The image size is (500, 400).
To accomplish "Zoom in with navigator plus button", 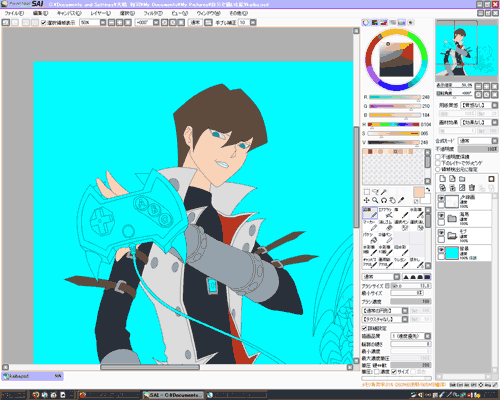I will point(486,86).
